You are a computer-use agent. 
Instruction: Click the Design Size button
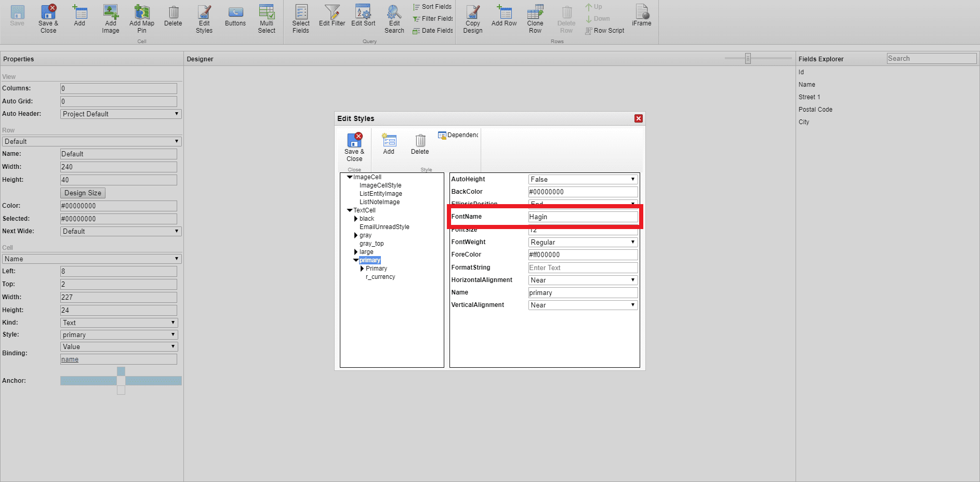click(x=83, y=193)
